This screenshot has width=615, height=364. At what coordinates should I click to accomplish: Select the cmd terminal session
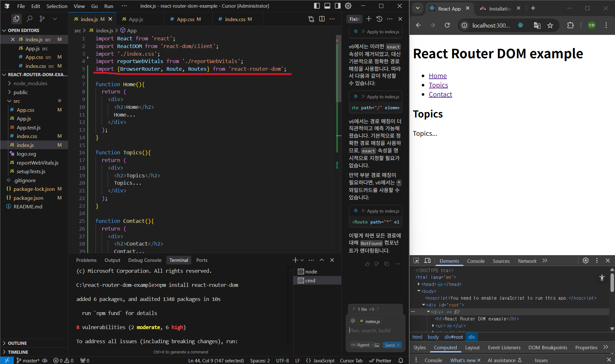pos(317,280)
